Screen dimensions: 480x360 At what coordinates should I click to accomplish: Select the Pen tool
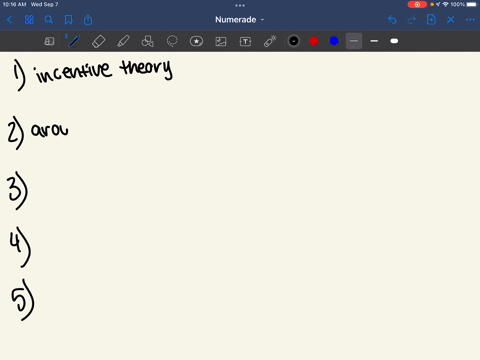(74, 41)
